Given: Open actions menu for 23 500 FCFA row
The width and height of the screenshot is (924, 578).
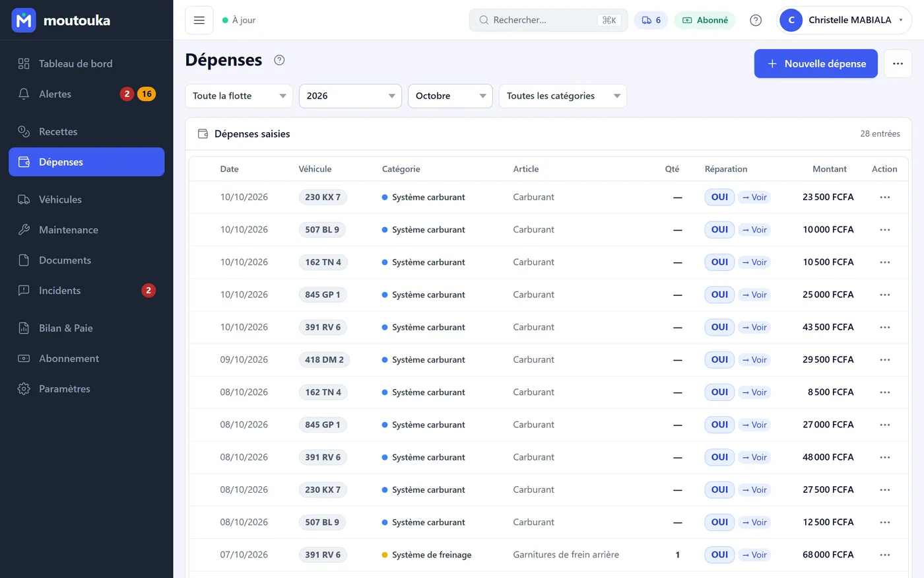Looking at the screenshot, I should (884, 197).
